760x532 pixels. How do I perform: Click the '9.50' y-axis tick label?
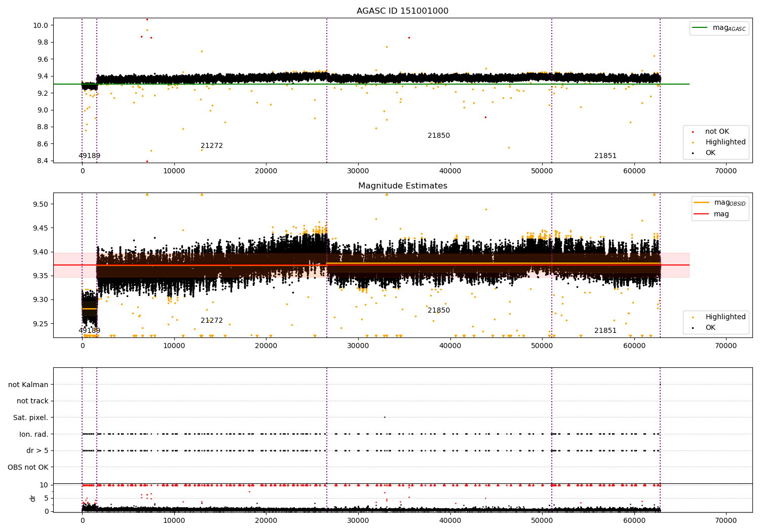click(41, 204)
